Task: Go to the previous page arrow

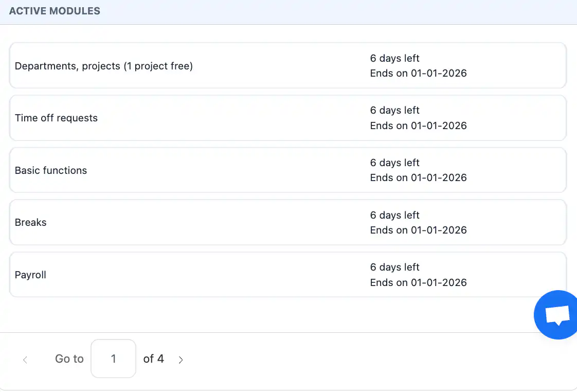Action: pyautogui.click(x=25, y=360)
